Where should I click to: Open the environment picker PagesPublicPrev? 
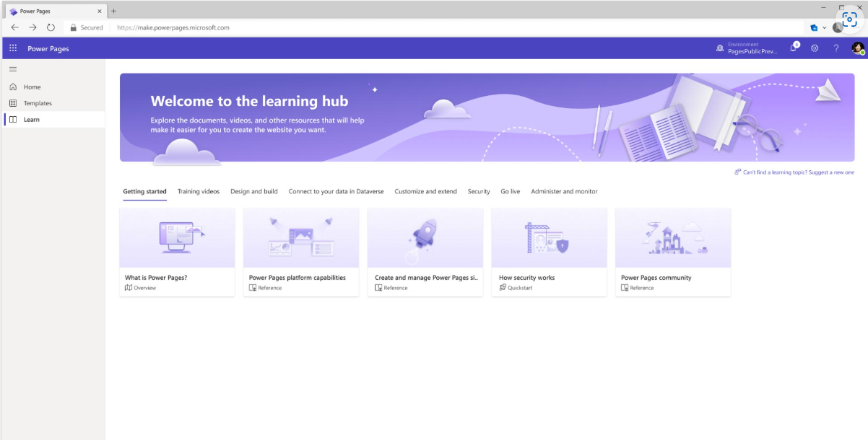(747, 48)
